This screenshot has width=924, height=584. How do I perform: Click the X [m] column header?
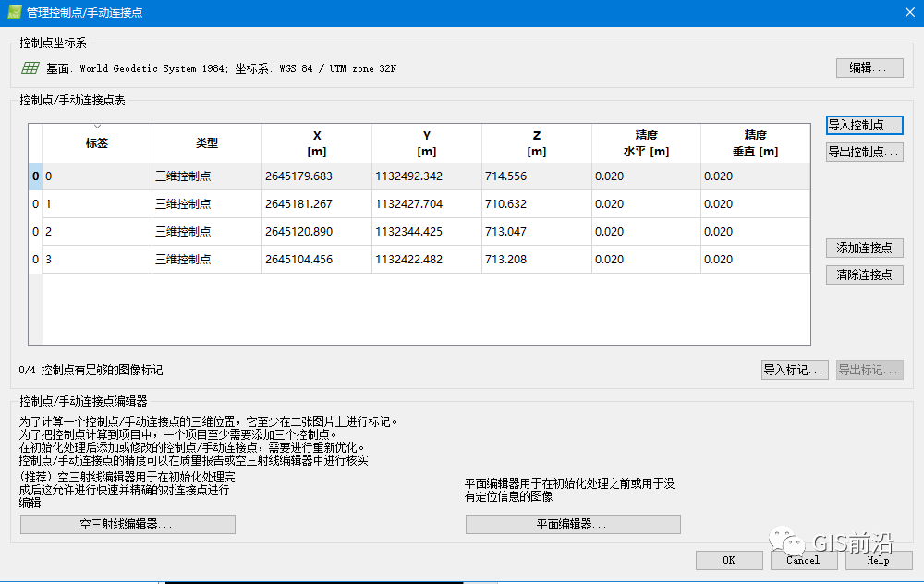pyautogui.click(x=316, y=143)
